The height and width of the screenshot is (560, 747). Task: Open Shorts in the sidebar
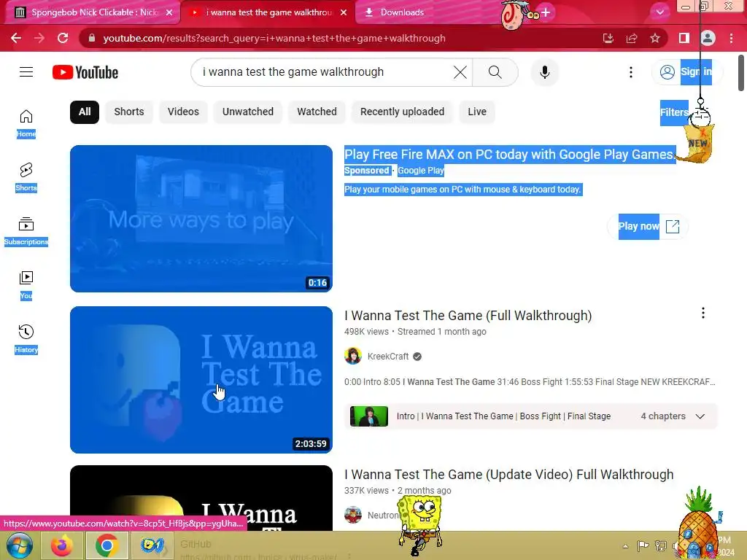point(26,177)
